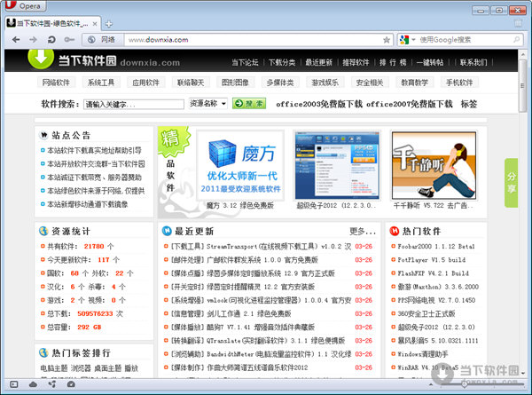Open the 千千静听 featured thumbnail
532x395 pixels.
coord(434,165)
